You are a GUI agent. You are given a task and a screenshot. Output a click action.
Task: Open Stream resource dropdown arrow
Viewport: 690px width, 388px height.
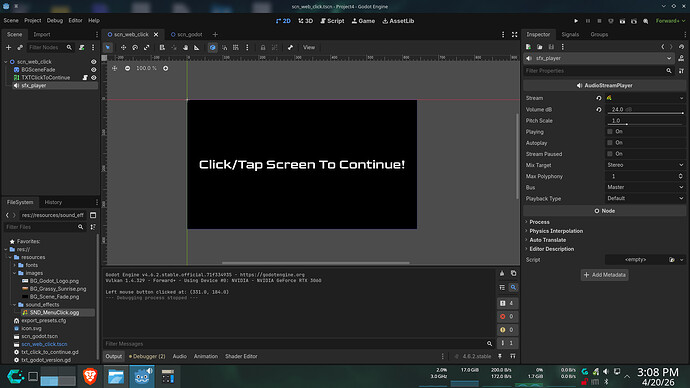(x=681, y=98)
